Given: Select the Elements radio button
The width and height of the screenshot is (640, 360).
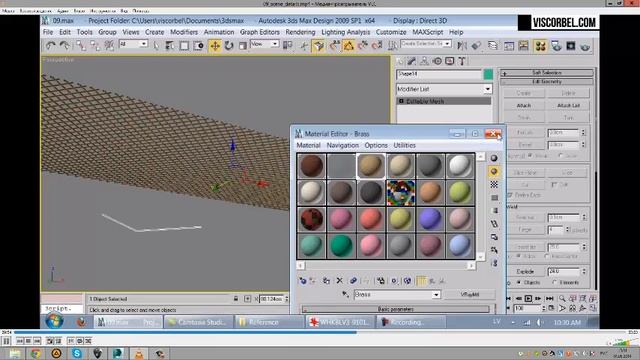Looking at the screenshot, I should click(x=554, y=282).
